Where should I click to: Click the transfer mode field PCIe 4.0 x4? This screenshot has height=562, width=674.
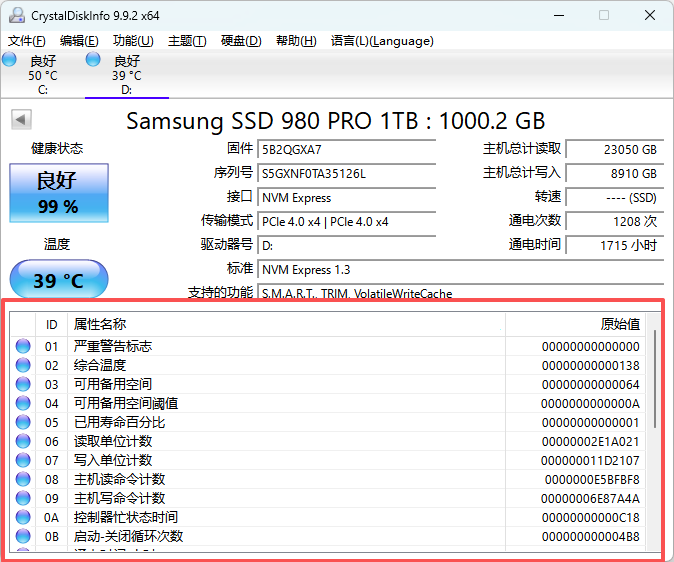(x=346, y=222)
